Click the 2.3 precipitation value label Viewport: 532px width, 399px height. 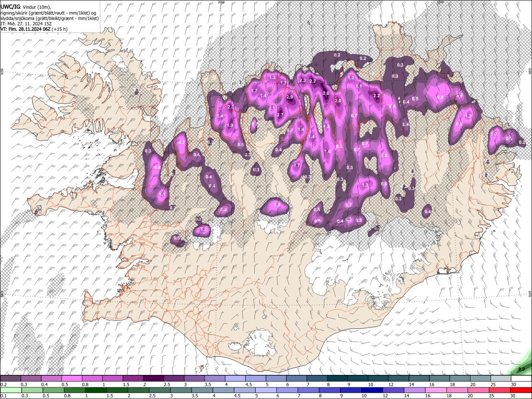tap(303, 81)
